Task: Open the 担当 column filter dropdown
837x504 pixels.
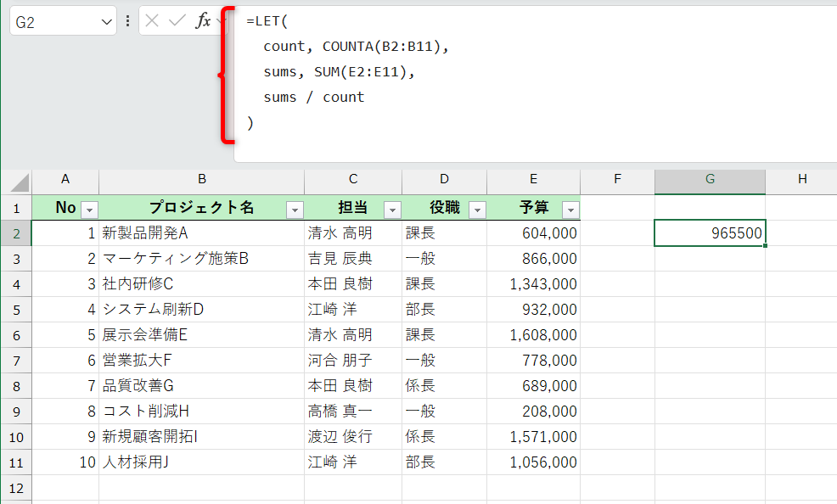Action: pos(391,208)
